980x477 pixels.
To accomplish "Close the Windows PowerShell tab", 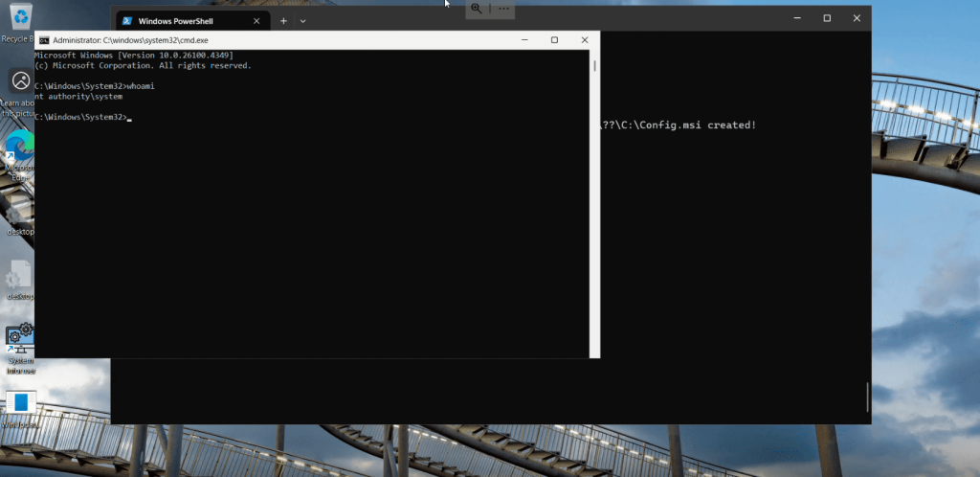I will [256, 21].
